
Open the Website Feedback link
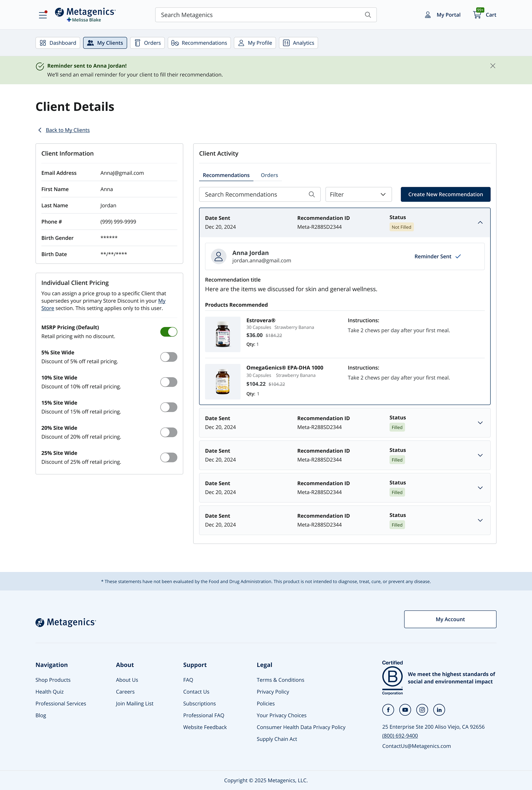(205, 727)
